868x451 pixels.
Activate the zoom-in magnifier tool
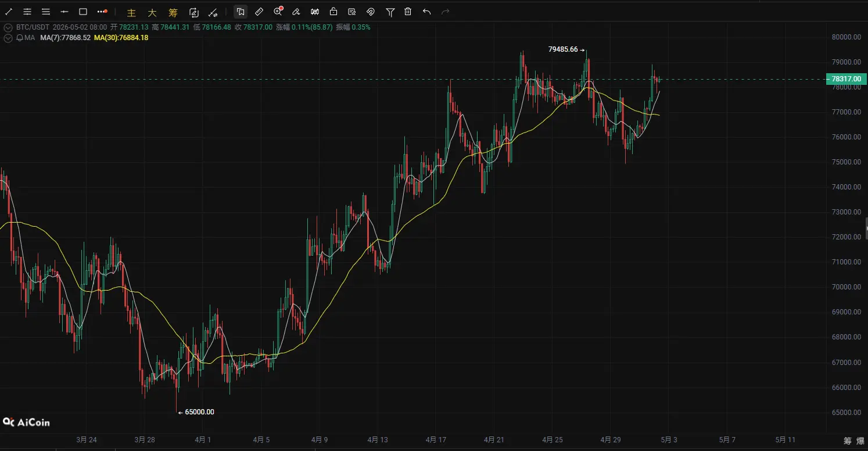(x=278, y=12)
